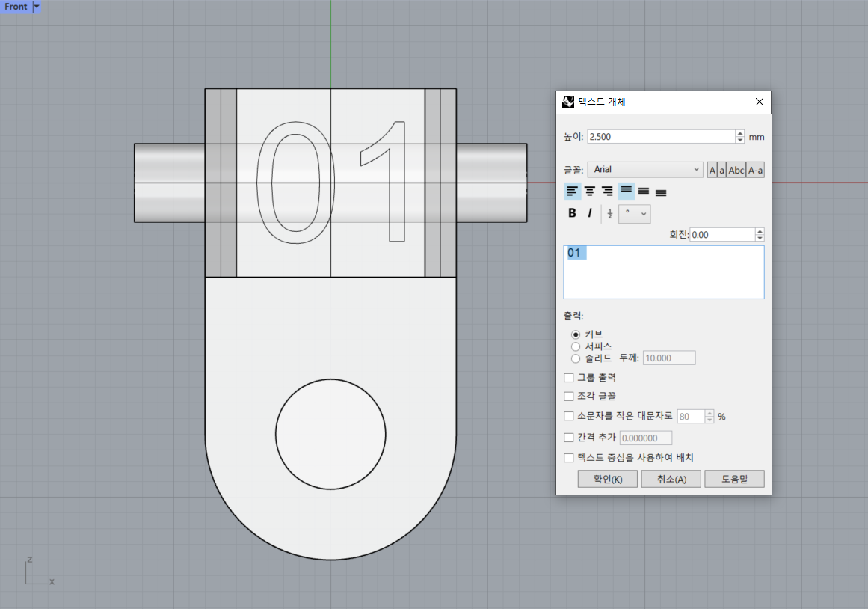
Task: Convert text to lowercase with a button
Action: tap(722, 170)
